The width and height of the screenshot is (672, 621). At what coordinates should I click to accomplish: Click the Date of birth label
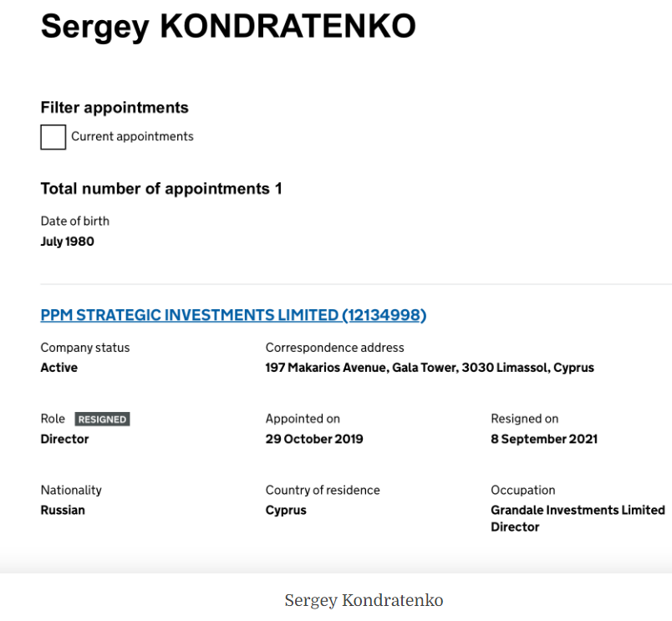pos(75,221)
